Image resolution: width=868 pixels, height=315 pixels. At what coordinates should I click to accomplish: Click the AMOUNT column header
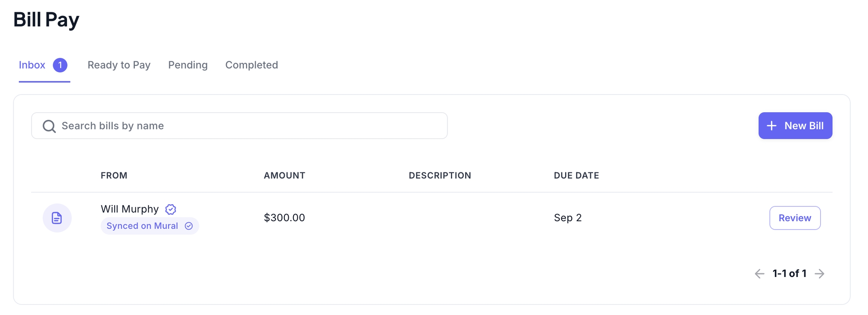coord(284,176)
